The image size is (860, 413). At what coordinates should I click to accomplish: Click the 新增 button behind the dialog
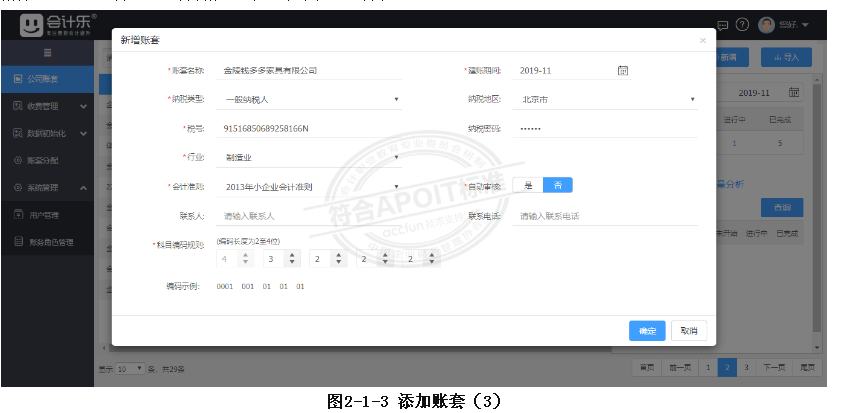coord(734,57)
